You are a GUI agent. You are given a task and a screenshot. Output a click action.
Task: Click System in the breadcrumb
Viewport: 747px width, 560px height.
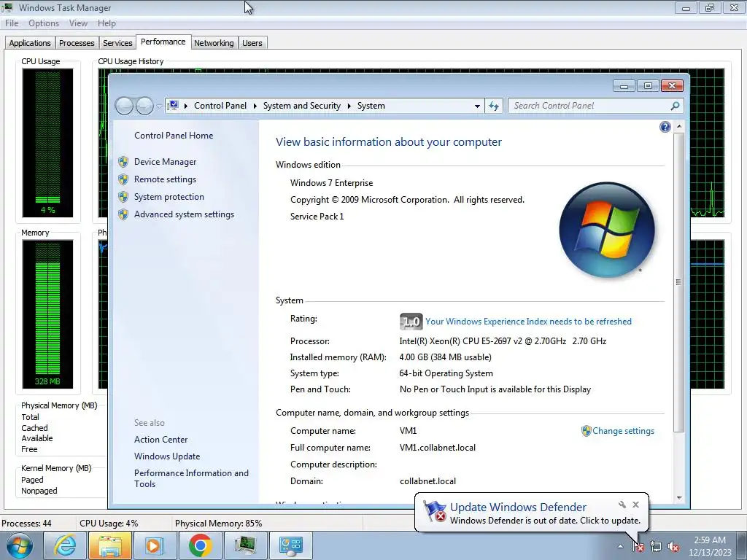pos(371,106)
